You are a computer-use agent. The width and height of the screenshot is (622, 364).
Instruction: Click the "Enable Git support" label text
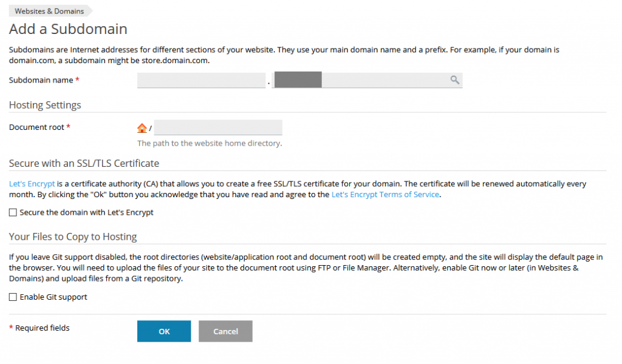coord(53,297)
